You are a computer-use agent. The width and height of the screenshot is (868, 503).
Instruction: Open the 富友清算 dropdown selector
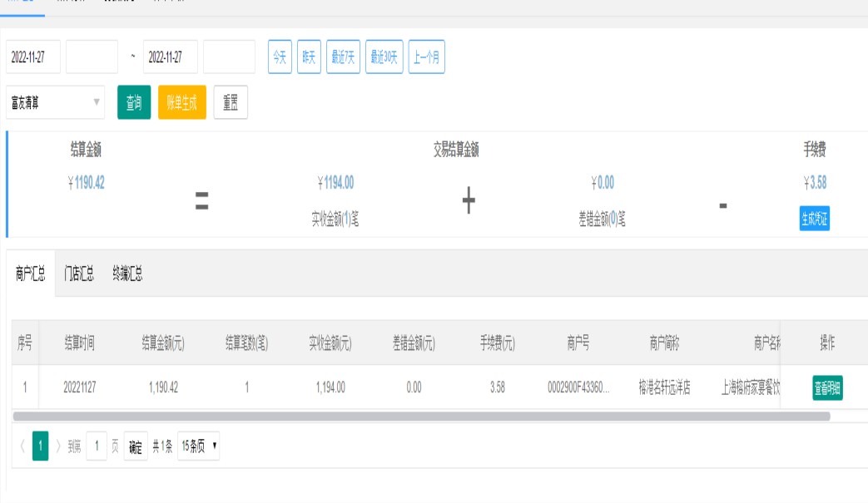click(x=55, y=103)
